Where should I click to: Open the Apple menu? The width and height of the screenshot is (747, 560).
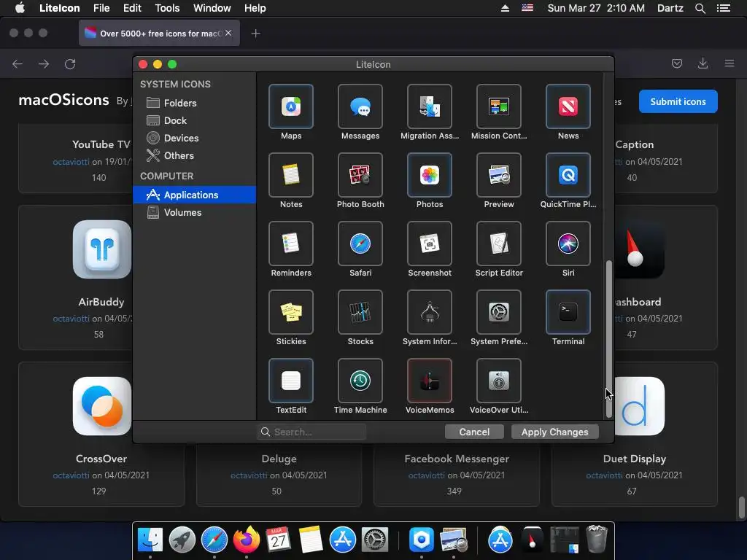coord(20,8)
